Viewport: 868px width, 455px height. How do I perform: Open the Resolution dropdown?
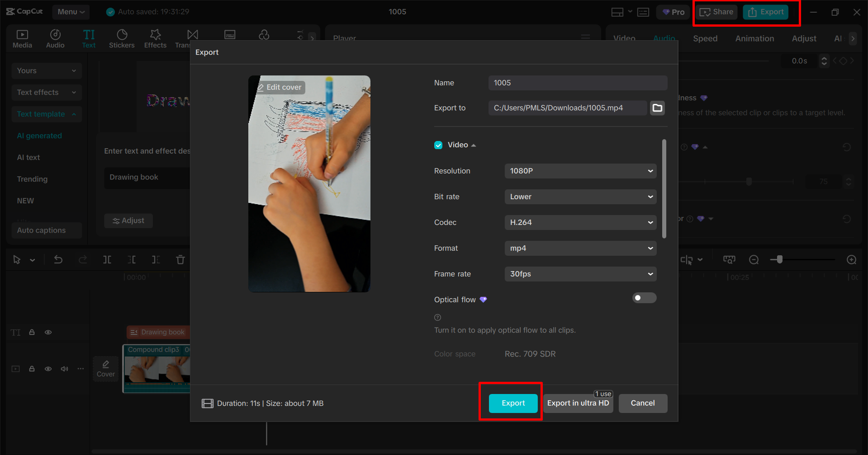point(580,171)
